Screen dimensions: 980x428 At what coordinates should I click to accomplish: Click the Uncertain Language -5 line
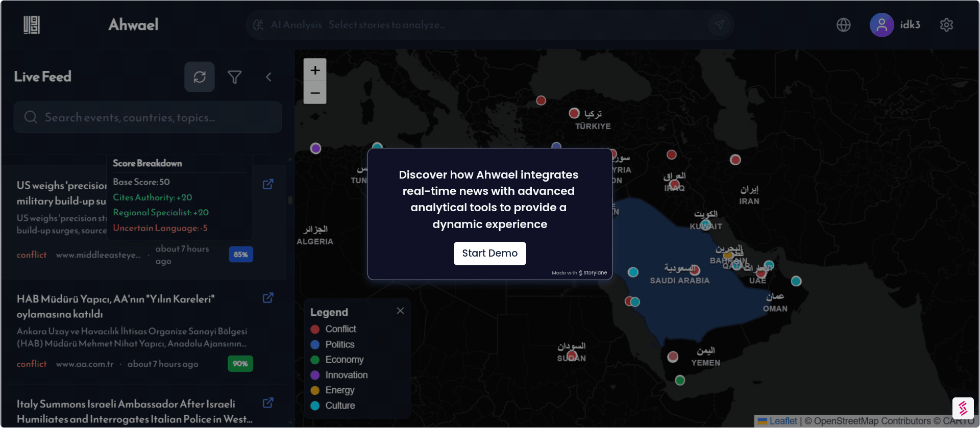(x=160, y=228)
